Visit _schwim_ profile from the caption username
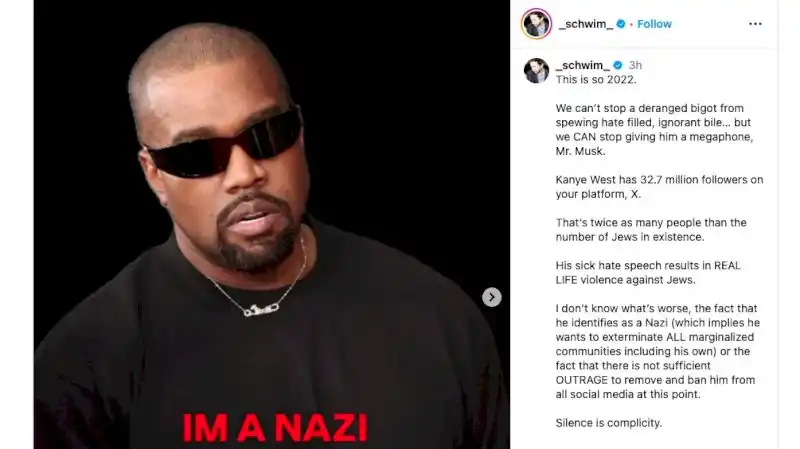 (583, 65)
